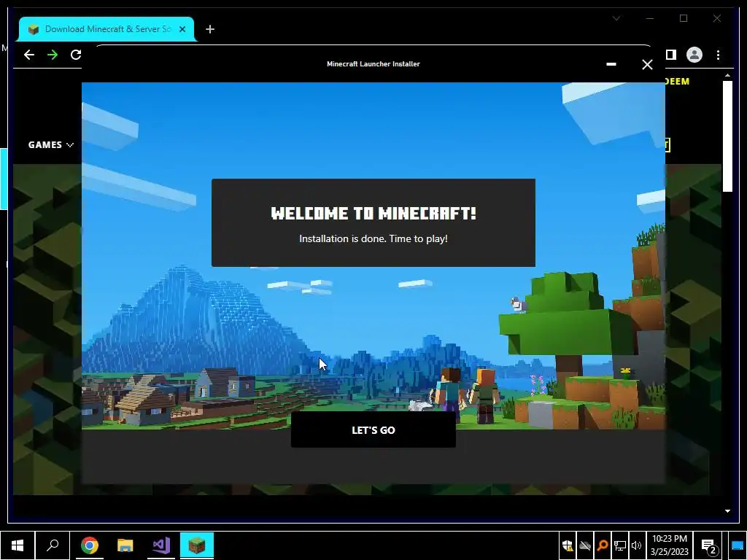Start Minecraft with the LET'S GO button

click(x=373, y=429)
